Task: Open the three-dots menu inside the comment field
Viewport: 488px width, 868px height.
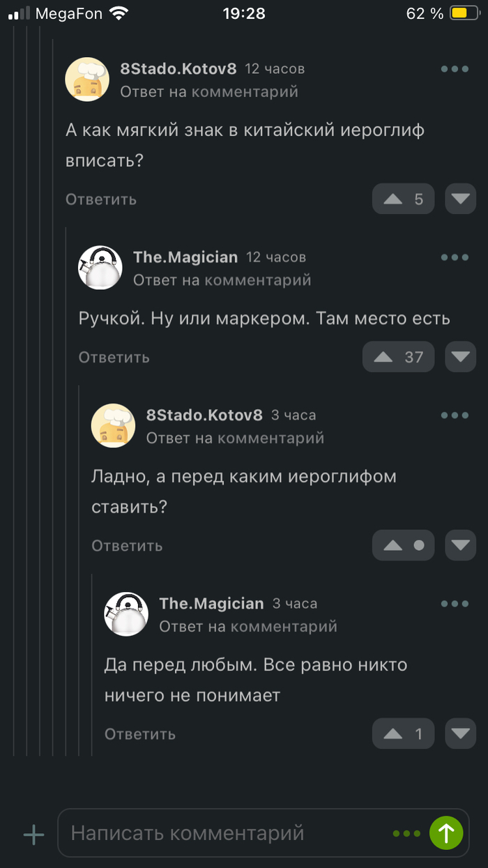Action: (406, 833)
